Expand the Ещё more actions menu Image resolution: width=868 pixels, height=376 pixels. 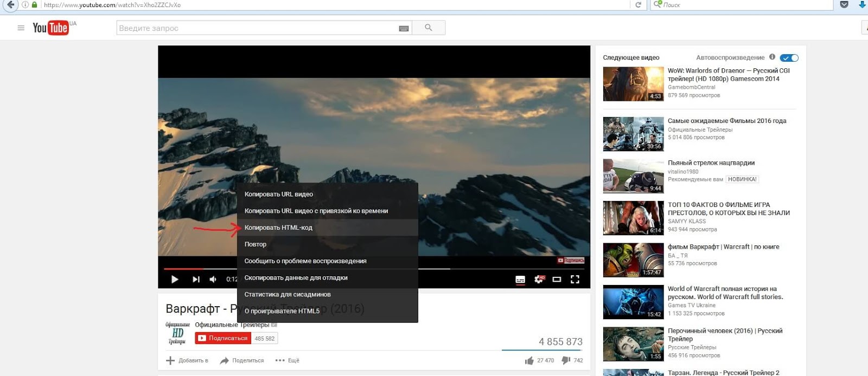point(288,360)
